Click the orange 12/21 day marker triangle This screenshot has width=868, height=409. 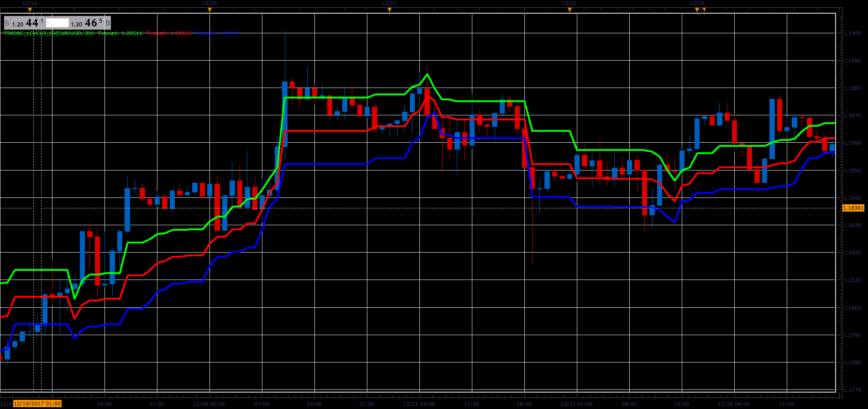pos(389,10)
